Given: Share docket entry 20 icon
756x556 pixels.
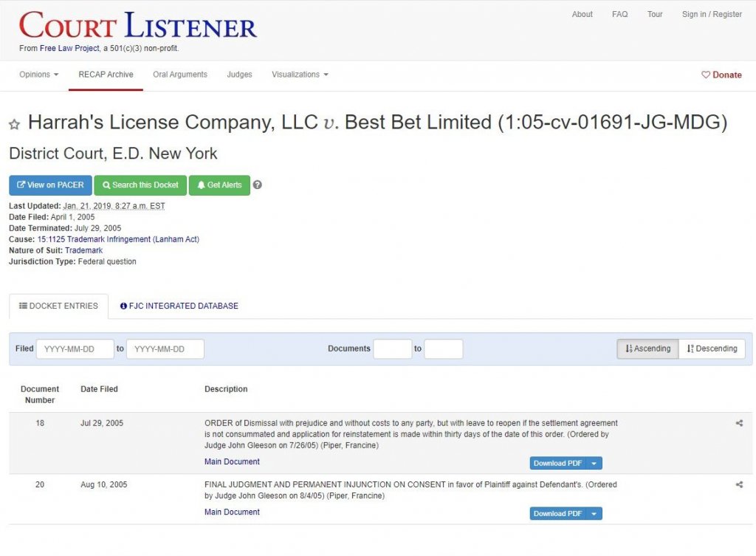Looking at the screenshot, I should point(739,484).
